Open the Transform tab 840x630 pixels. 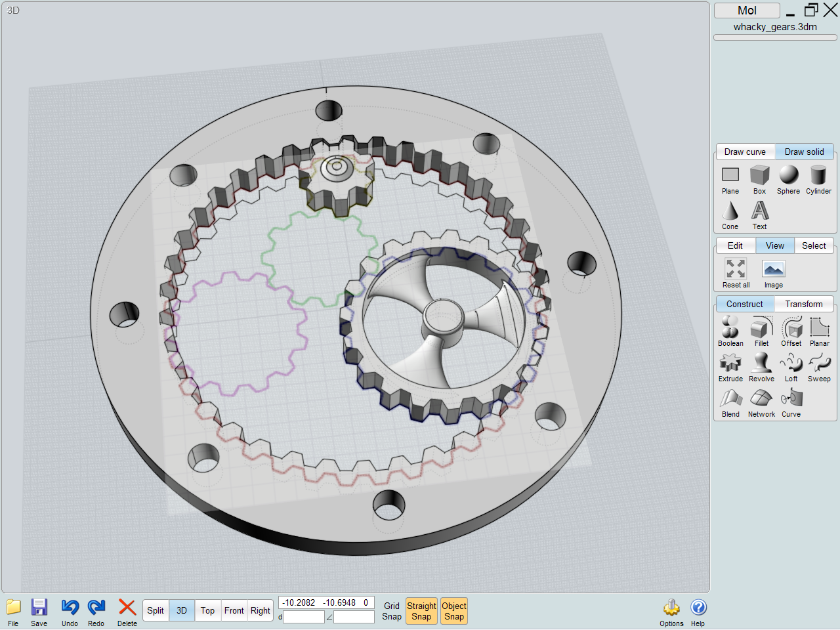(x=804, y=304)
